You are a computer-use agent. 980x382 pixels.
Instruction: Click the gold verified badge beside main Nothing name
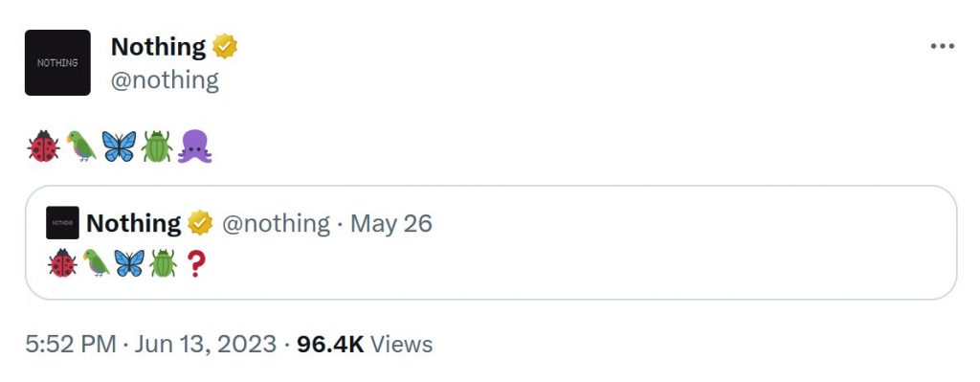[225, 46]
